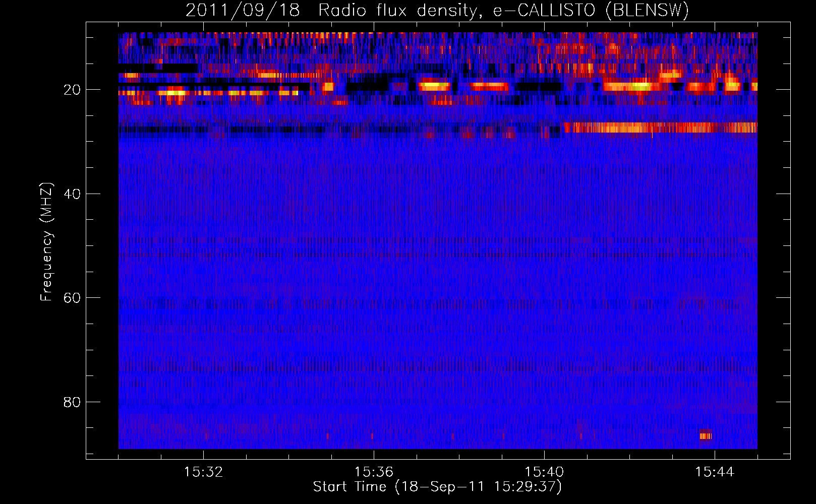Click the 15:32 time tick label
The image size is (816, 504).
203,472
